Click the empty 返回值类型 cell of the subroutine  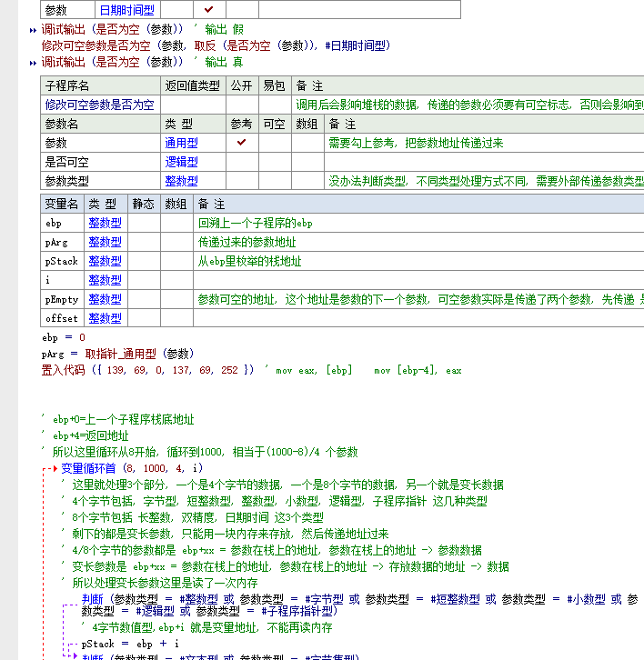click(x=193, y=105)
